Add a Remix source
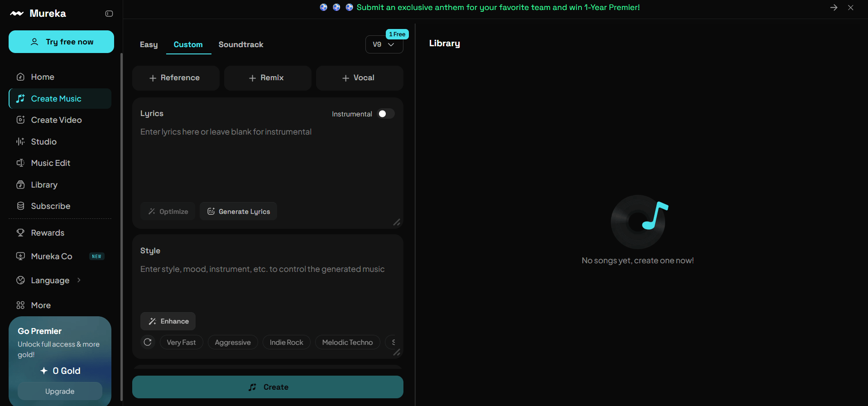The height and width of the screenshot is (406, 868). pyautogui.click(x=268, y=78)
